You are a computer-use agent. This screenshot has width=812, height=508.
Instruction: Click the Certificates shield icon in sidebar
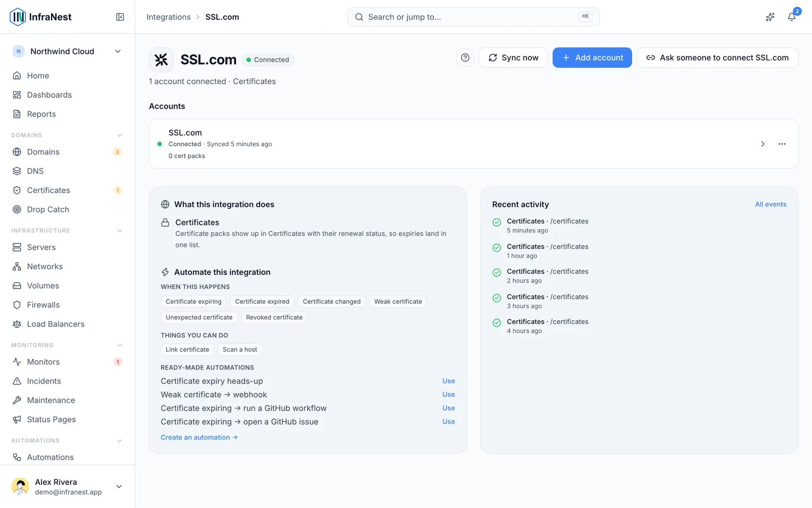pyautogui.click(x=17, y=190)
